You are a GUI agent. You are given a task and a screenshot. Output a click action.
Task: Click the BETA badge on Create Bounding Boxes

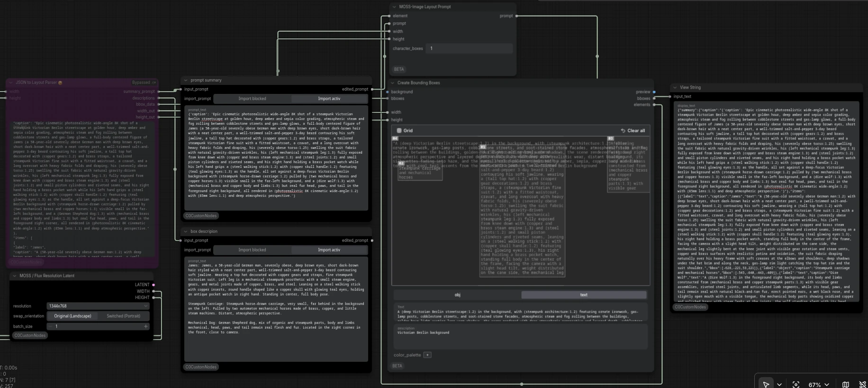point(397,366)
